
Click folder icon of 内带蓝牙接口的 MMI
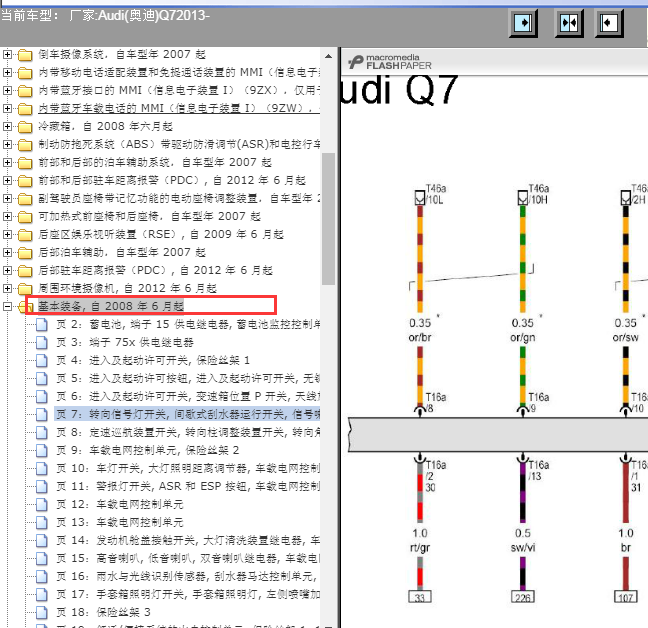pos(25,90)
